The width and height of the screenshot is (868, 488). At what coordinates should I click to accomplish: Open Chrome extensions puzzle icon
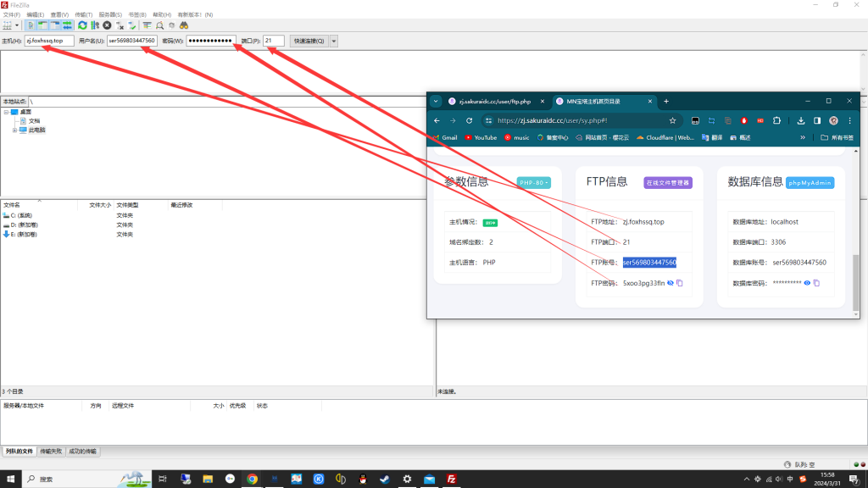tap(776, 120)
